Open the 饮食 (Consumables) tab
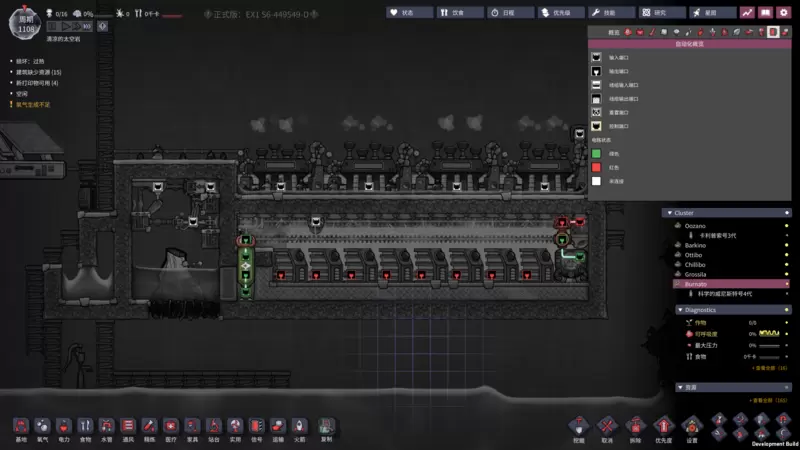Screen dimensions: 800x450 tap(460, 13)
